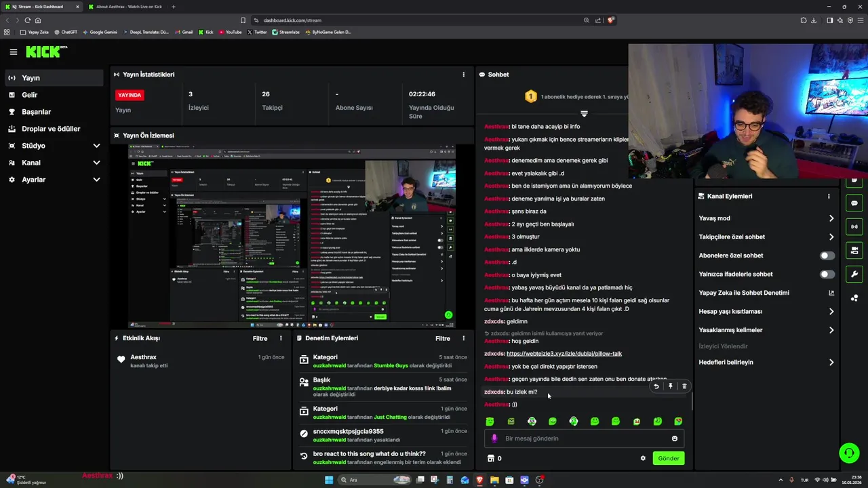The width and height of the screenshot is (868, 488).
Task: Select the Stream - Kick Dashboard tab
Action: 41,7
